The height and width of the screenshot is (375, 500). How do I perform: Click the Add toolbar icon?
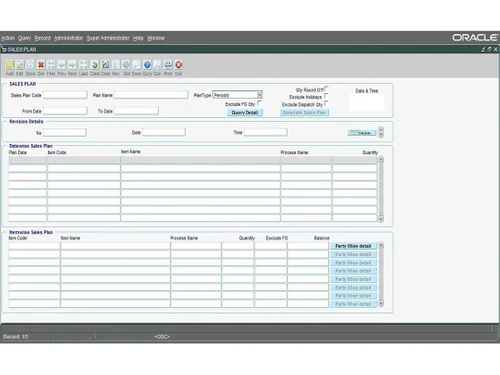[10, 65]
